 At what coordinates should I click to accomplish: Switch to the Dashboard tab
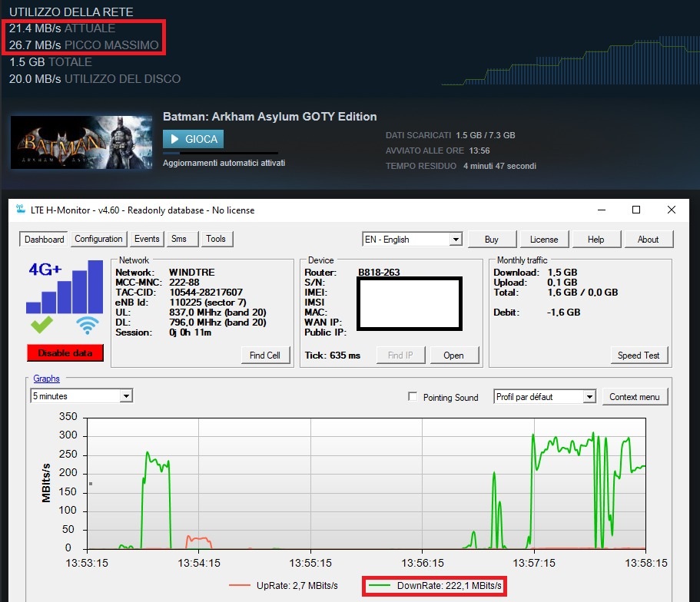[44, 240]
